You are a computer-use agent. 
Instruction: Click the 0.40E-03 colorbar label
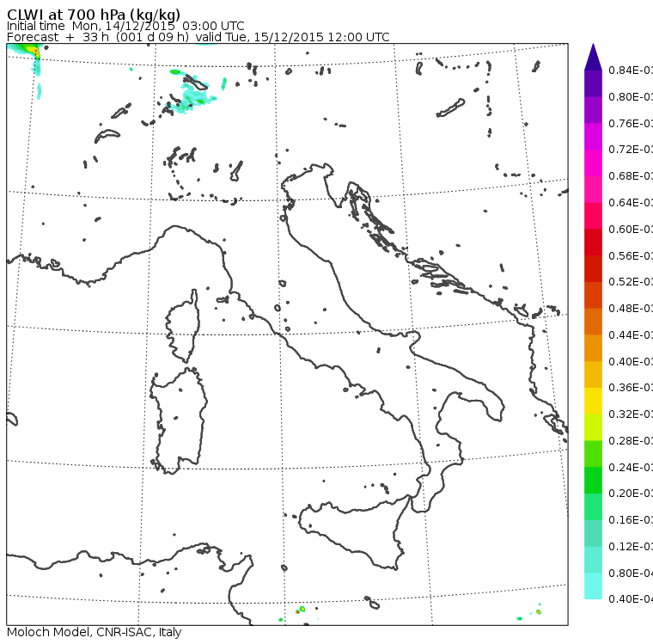(631, 361)
